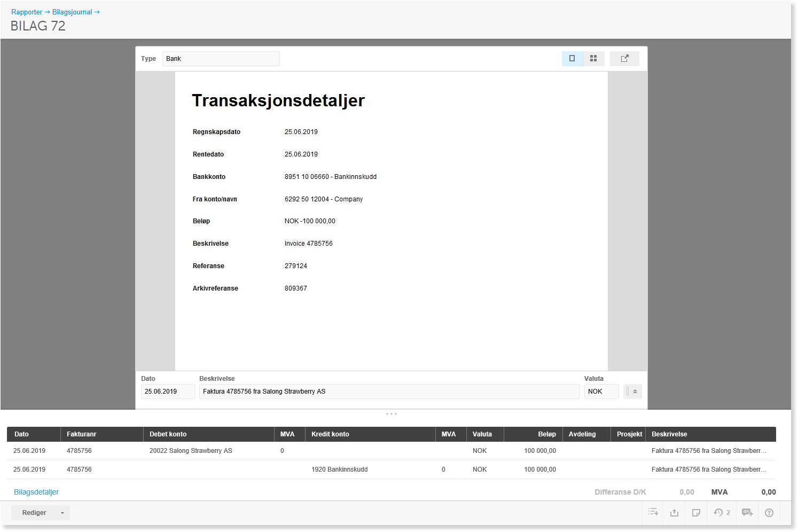The height and width of the screenshot is (532, 798).
Task: Open the help question-mark icon
Action: click(x=769, y=512)
